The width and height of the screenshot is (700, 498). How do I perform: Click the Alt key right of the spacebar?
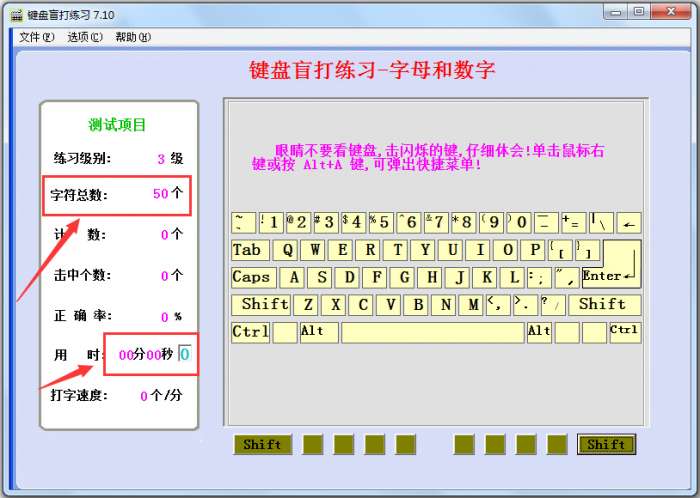(539, 332)
